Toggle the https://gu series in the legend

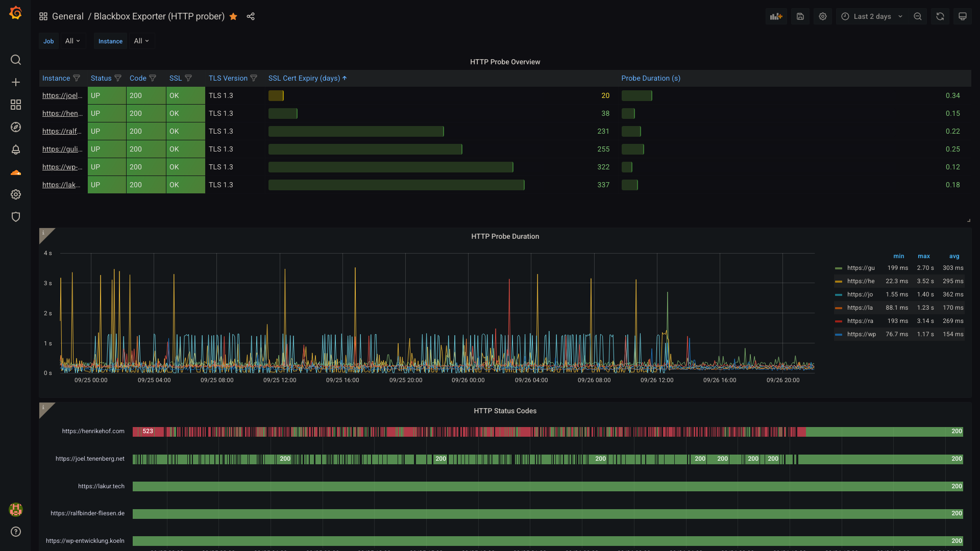click(861, 268)
